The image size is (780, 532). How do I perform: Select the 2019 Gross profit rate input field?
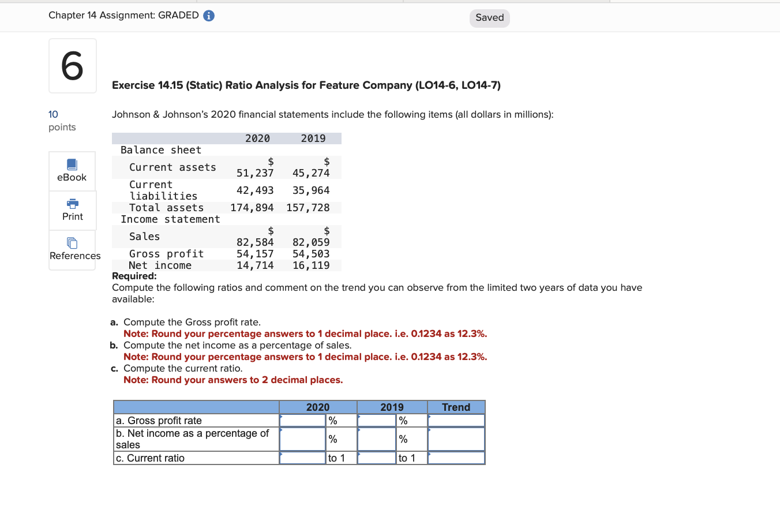tap(376, 421)
